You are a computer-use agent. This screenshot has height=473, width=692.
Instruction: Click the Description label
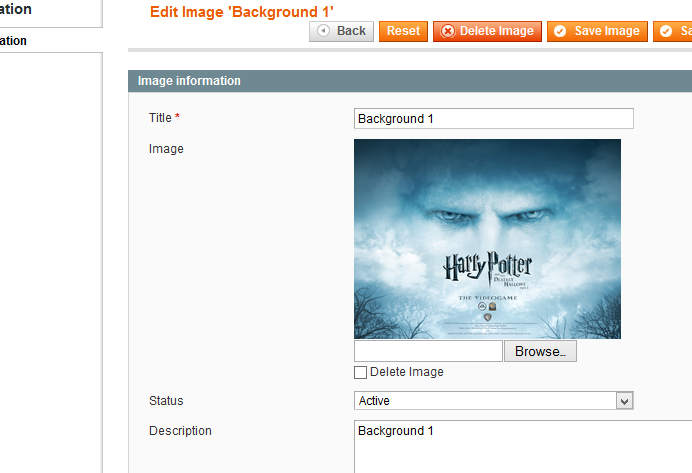click(180, 431)
